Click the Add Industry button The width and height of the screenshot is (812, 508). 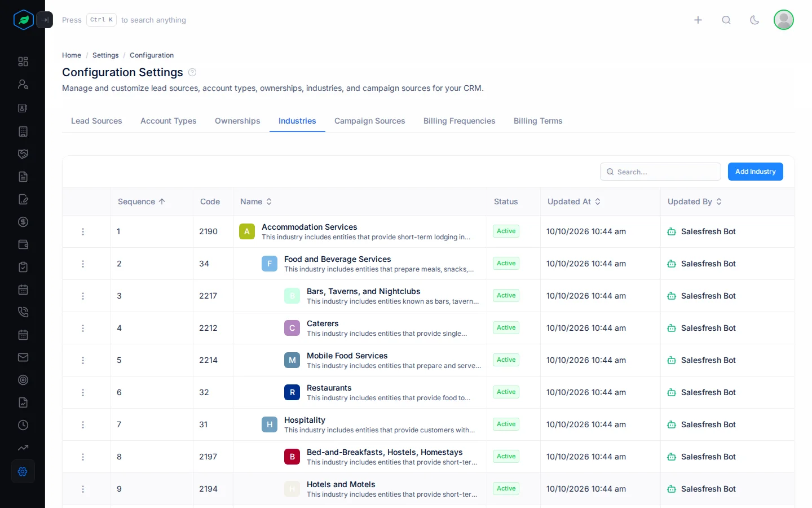[x=756, y=172]
